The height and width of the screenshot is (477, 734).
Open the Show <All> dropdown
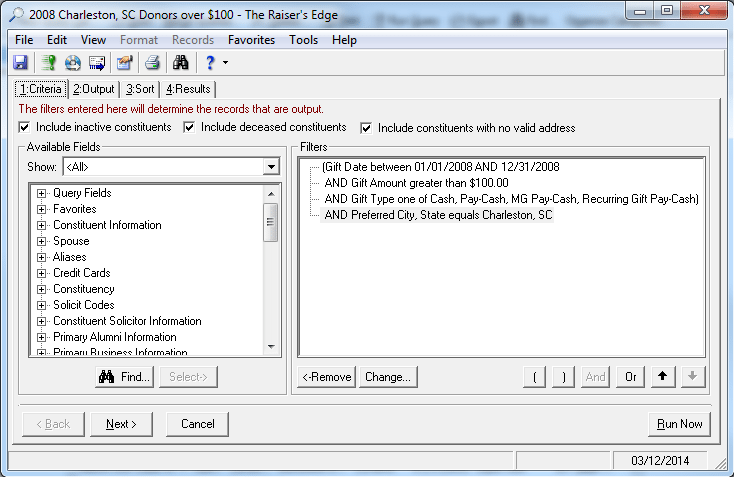click(271, 167)
